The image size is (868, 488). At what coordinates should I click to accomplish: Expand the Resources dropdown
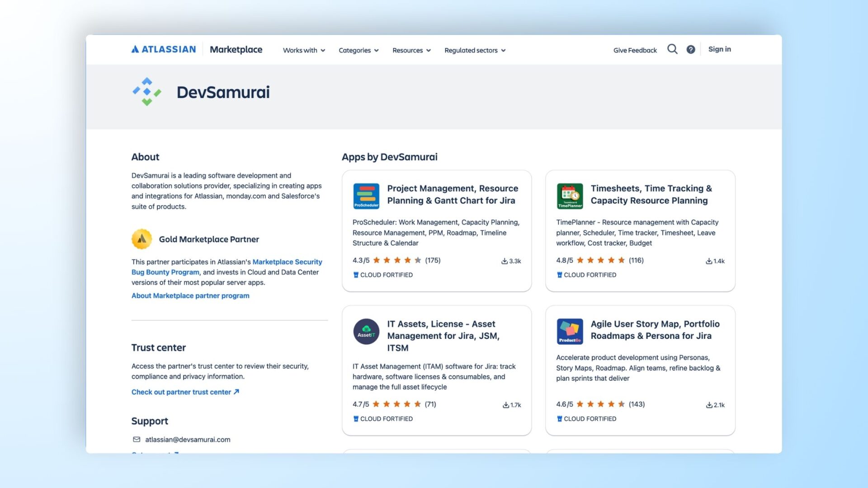pos(411,50)
